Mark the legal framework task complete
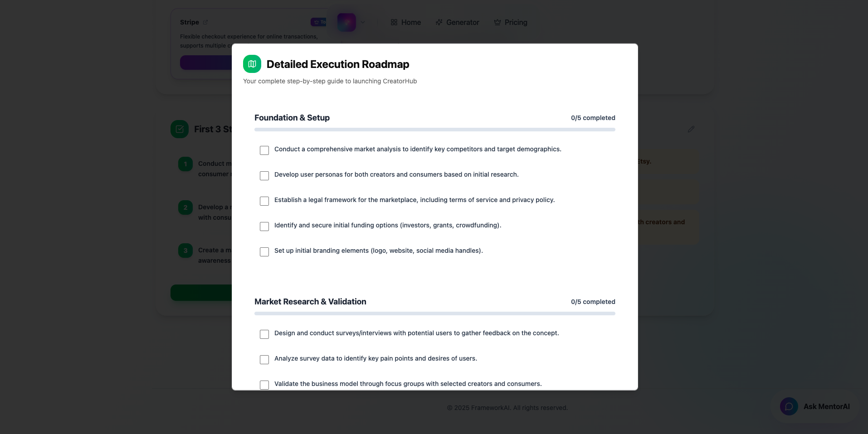The height and width of the screenshot is (434, 868). pyautogui.click(x=264, y=201)
